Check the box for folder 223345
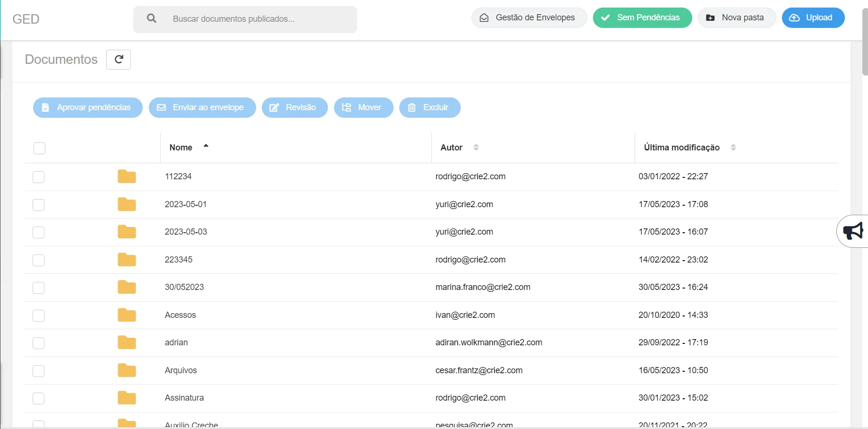 [39, 260]
